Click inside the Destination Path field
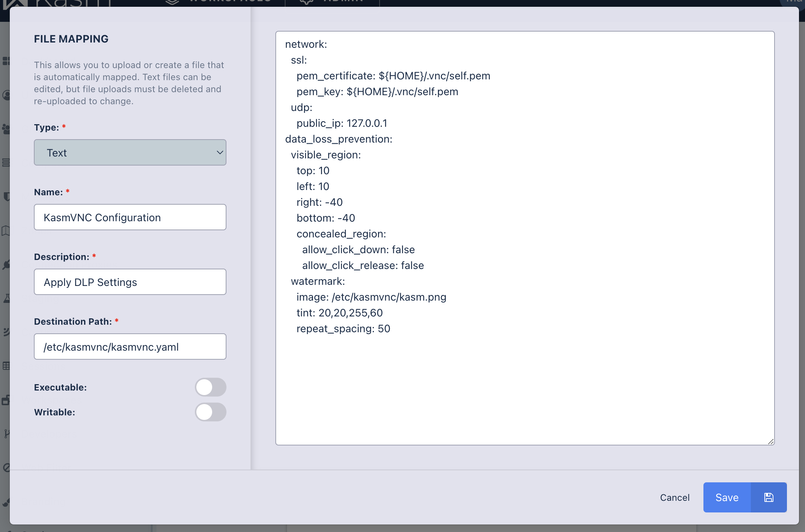The width and height of the screenshot is (805, 532). coord(130,347)
